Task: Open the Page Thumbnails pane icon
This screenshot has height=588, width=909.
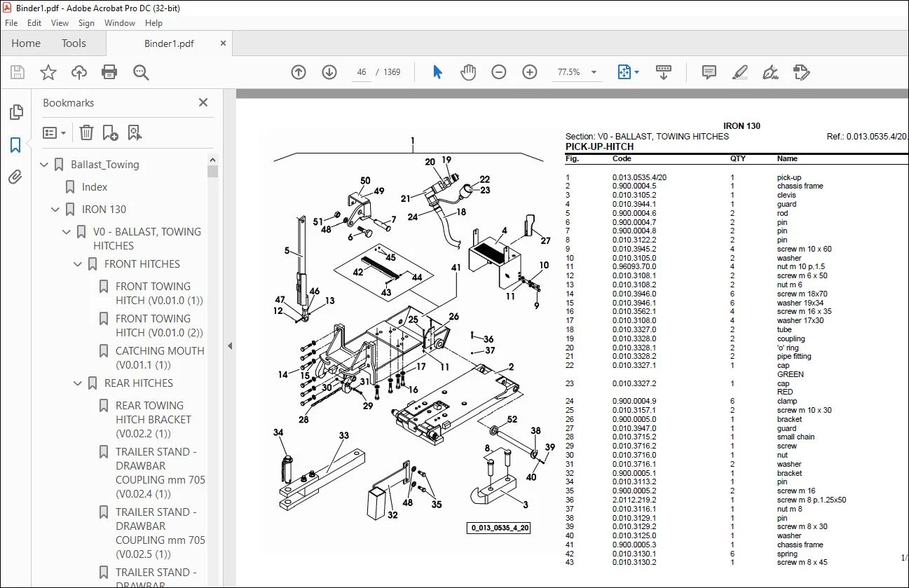Action: pos(15,112)
